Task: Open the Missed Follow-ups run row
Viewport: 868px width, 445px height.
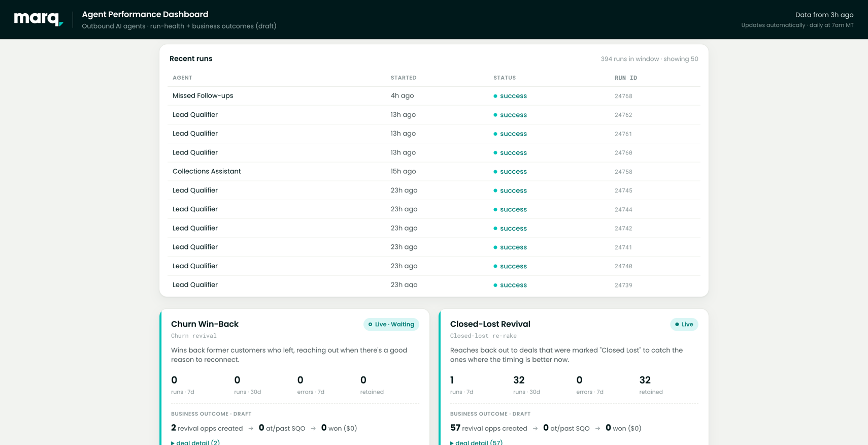Action: 434,96
